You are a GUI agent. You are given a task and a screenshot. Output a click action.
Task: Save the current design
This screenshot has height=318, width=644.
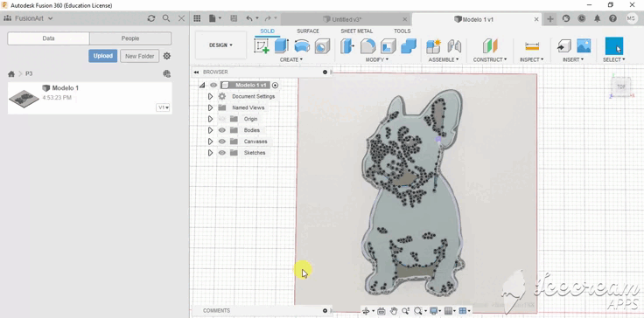234,18
